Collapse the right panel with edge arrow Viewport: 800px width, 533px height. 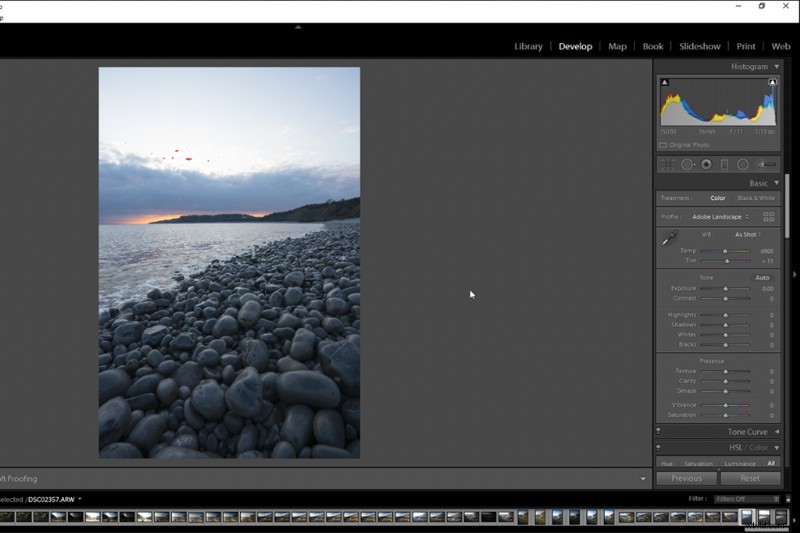pos(794,274)
